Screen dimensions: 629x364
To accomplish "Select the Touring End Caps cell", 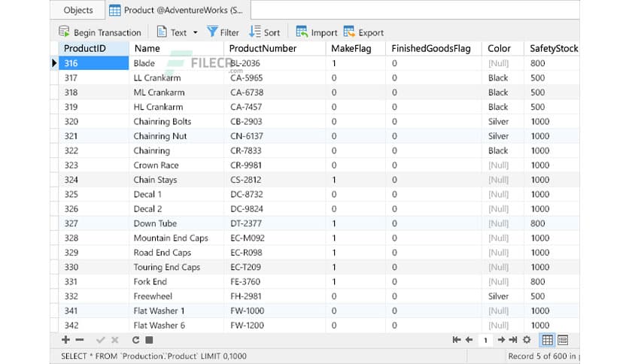I will (177, 267).
